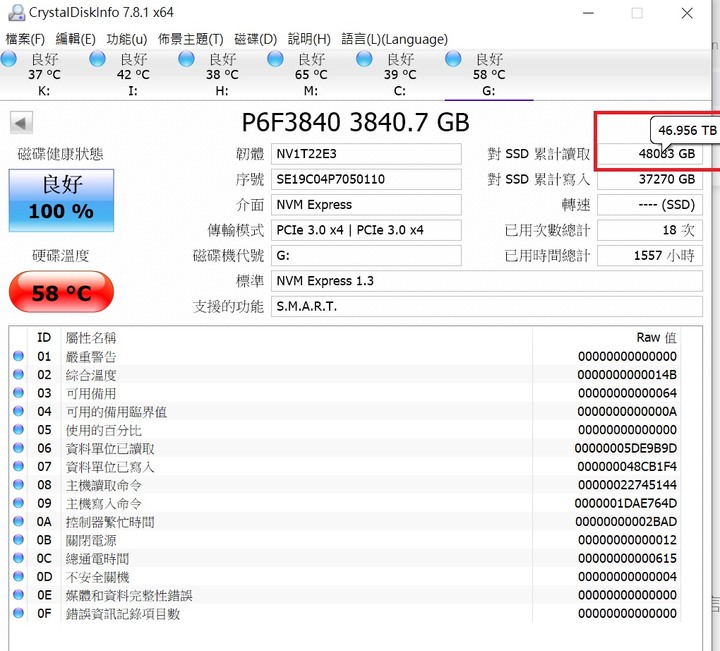Open the 說明(H) menu
Screen dimensions: 720x651
click(309, 39)
